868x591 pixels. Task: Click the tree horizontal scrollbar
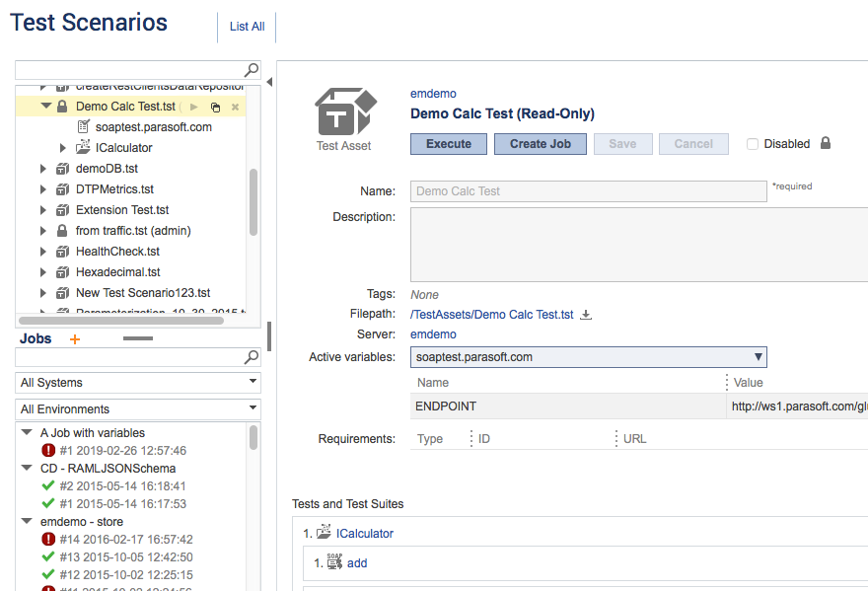point(121,320)
